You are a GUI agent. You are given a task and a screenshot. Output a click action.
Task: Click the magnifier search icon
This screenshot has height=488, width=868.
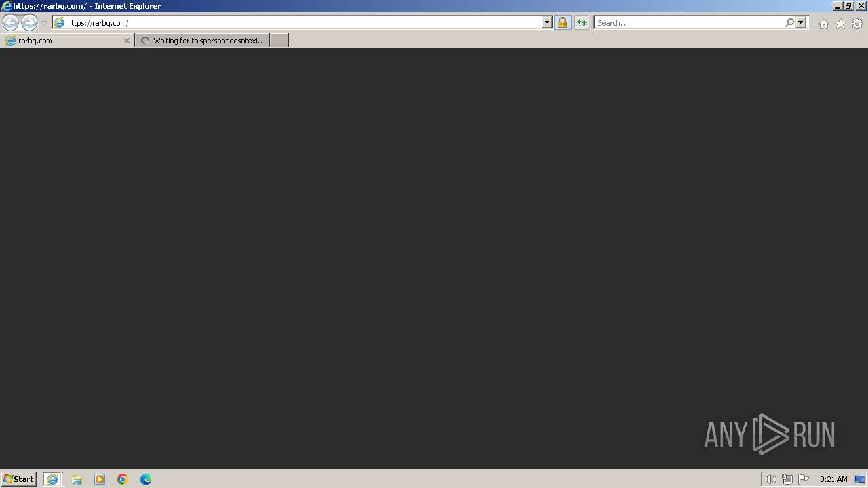coord(789,23)
